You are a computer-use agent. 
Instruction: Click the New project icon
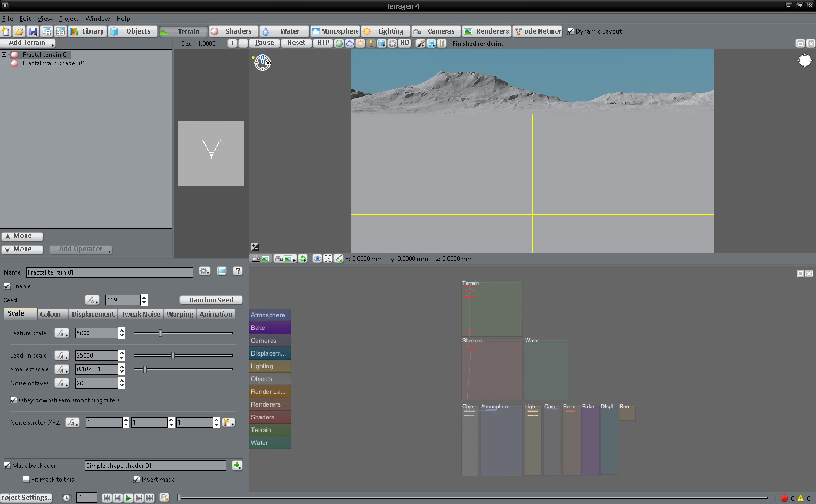coord(6,31)
